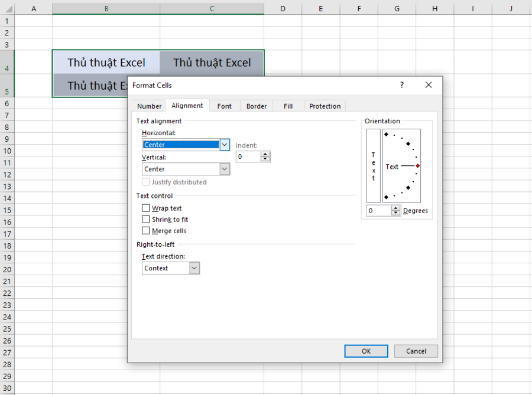Click the disabled Justify distributed checkbox

coord(145,182)
